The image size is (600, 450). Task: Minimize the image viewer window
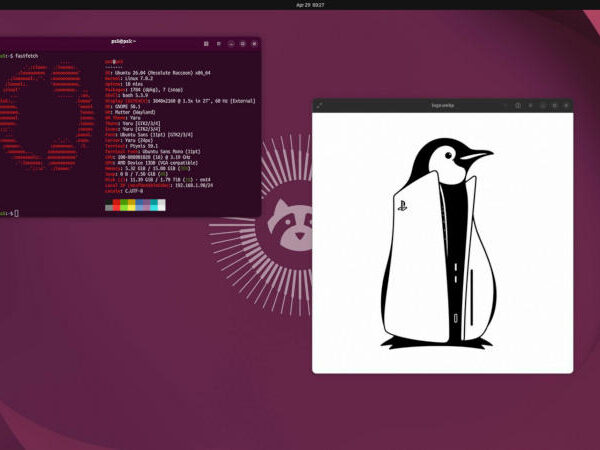coord(542,105)
